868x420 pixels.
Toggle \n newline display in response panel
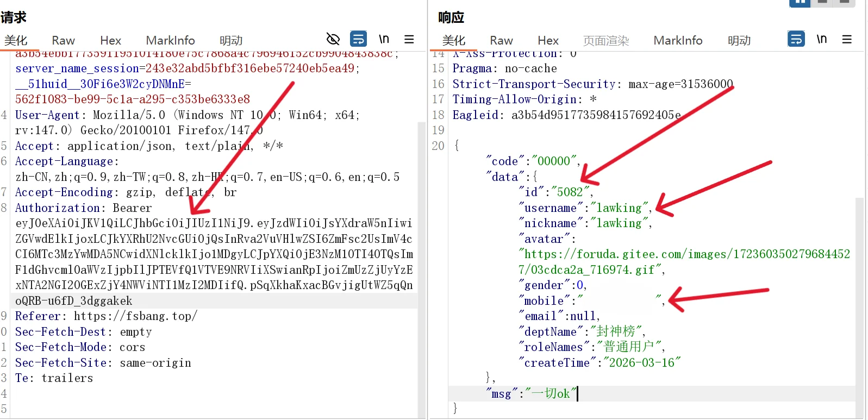click(821, 39)
